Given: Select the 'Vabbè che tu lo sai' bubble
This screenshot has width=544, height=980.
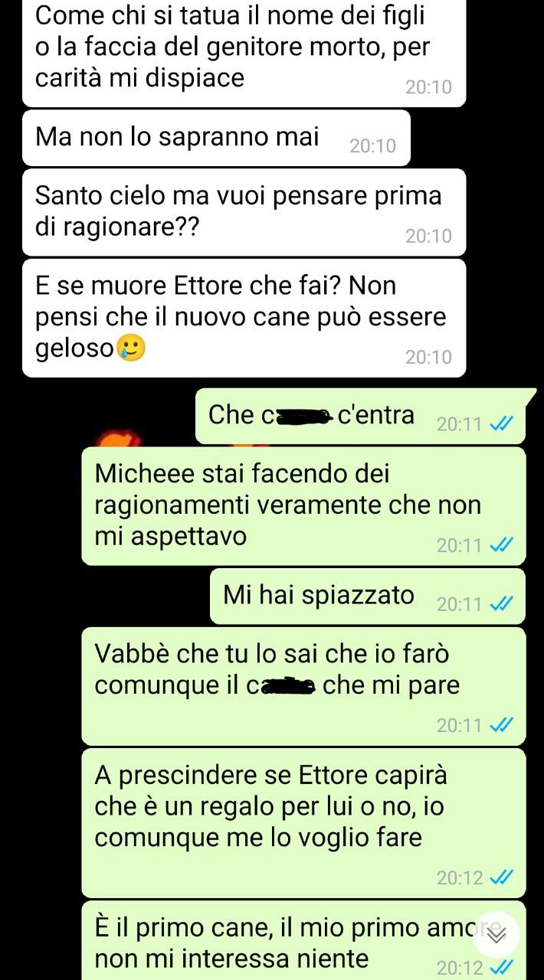Looking at the screenshot, I should pyautogui.click(x=303, y=686).
